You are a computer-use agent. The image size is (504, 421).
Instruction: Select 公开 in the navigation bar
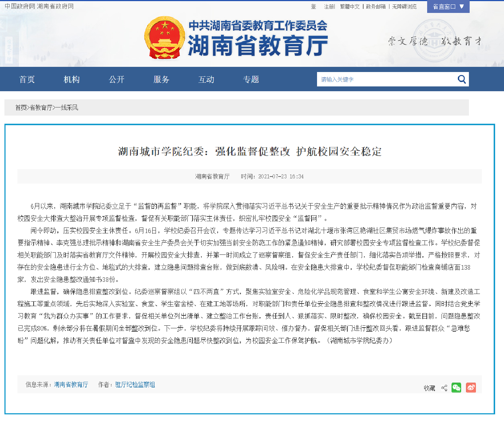point(116,79)
